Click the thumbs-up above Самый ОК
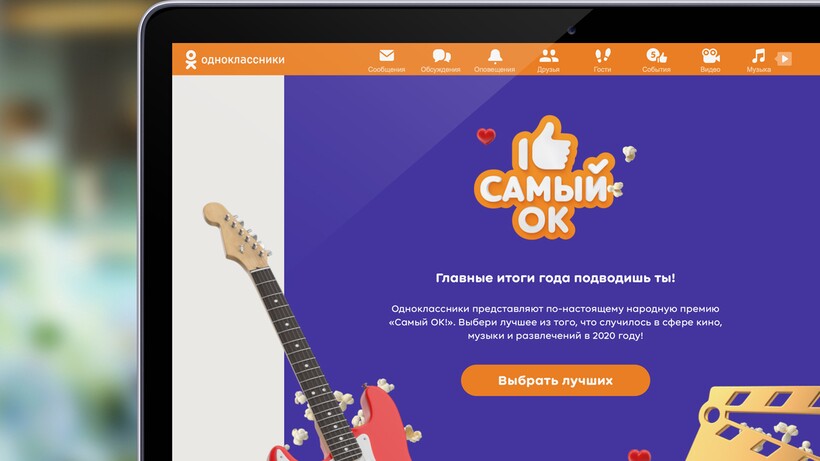Image resolution: width=820 pixels, height=461 pixels. 551,145
